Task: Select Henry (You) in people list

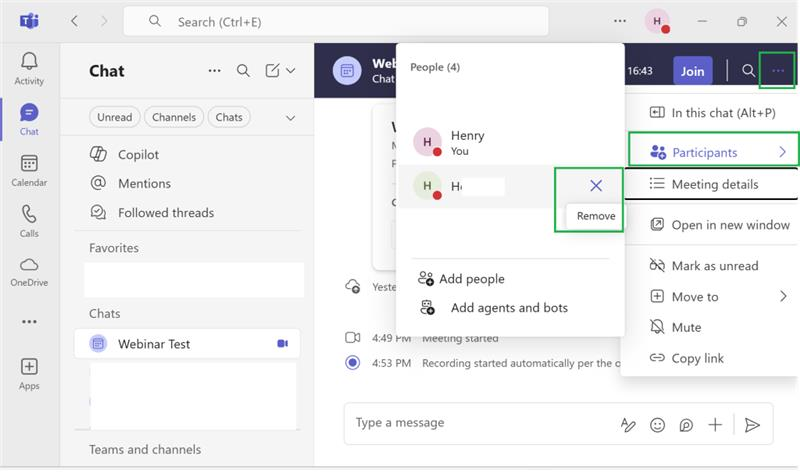Action: [x=510, y=142]
